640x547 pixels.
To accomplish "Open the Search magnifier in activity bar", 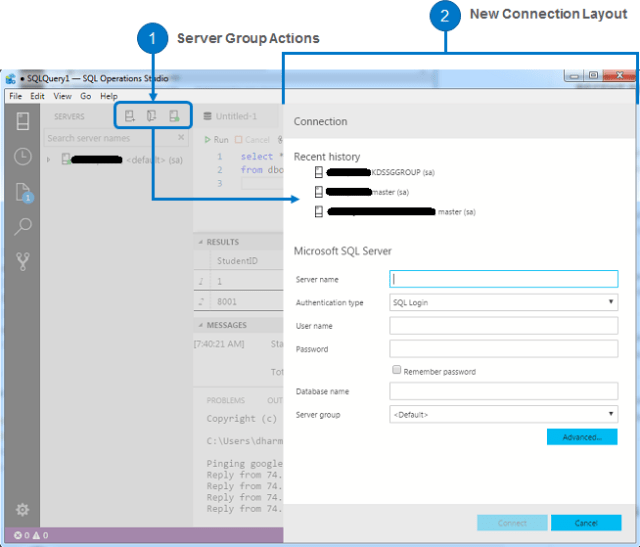I will tap(23, 227).
